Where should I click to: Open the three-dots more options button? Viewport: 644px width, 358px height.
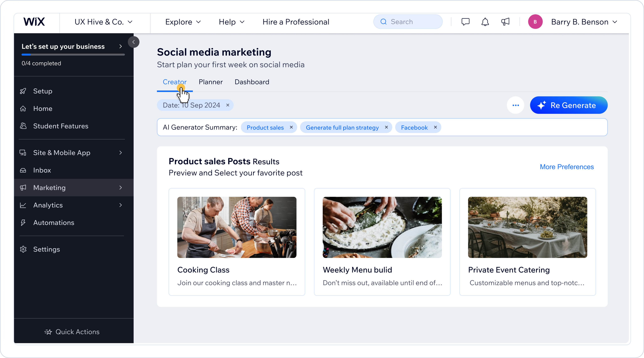[516, 105]
